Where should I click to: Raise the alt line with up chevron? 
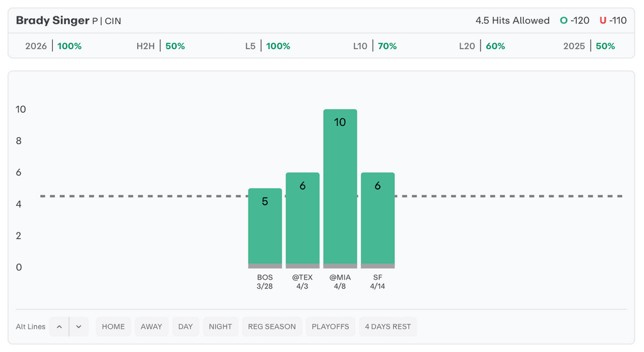pos(59,327)
